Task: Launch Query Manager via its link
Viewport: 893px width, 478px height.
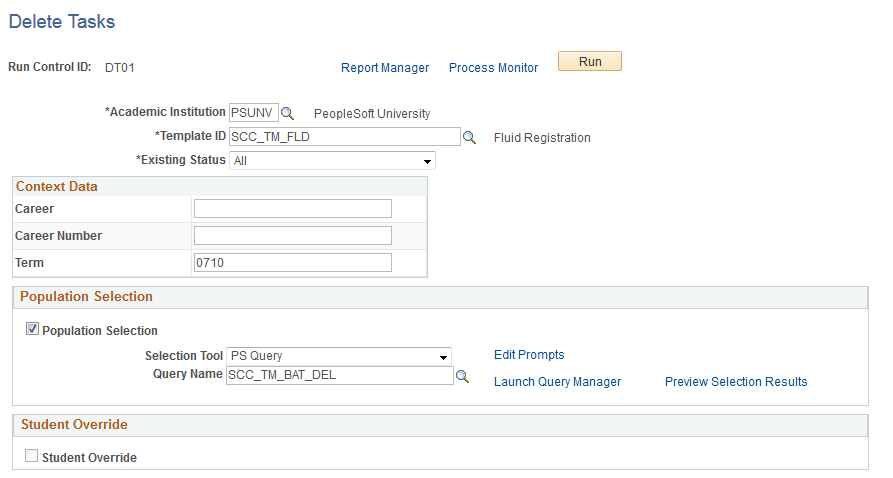Action: (x=557, y=382)
